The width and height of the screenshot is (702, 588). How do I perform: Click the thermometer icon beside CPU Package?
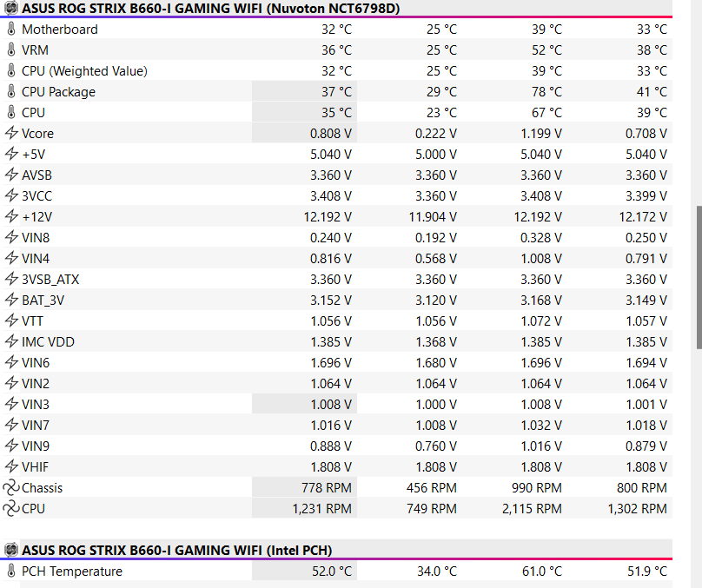pyautogui.click(x=11, y=92)
